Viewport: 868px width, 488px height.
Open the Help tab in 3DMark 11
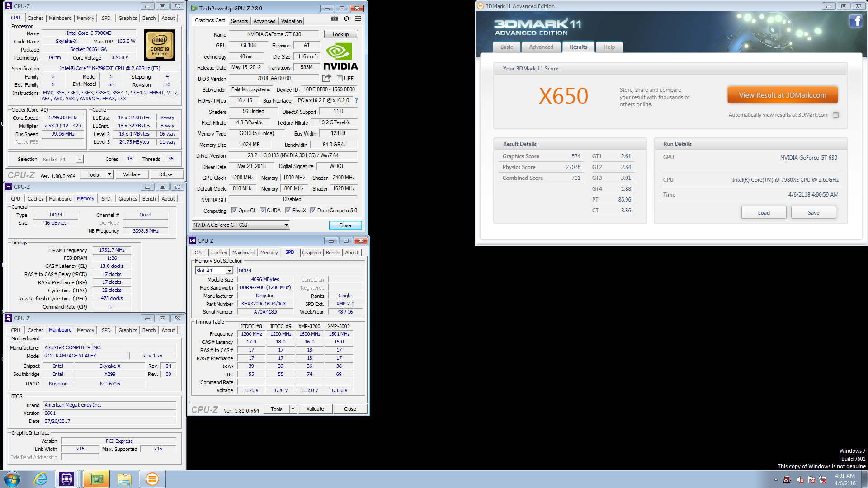tap(609, 47)
